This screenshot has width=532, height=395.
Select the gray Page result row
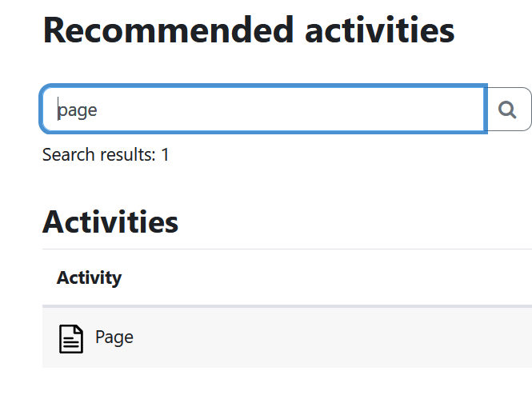tap(287, 337)
